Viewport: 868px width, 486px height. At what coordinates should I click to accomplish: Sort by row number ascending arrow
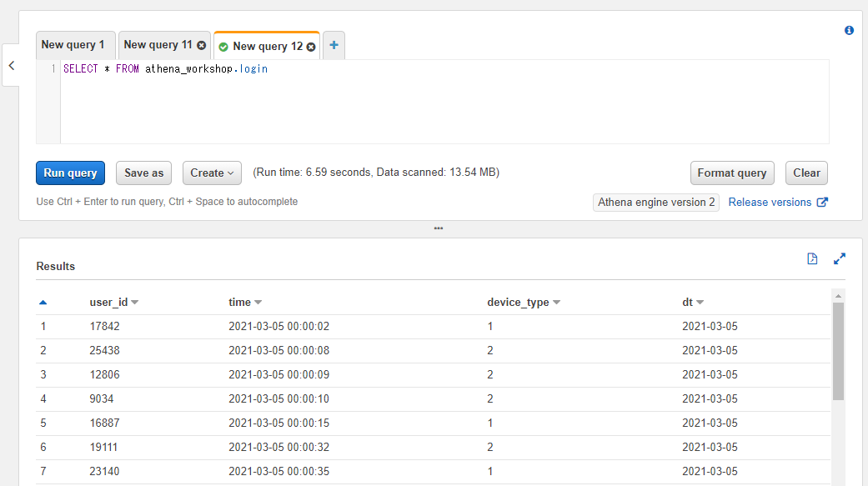coord(43,303)
